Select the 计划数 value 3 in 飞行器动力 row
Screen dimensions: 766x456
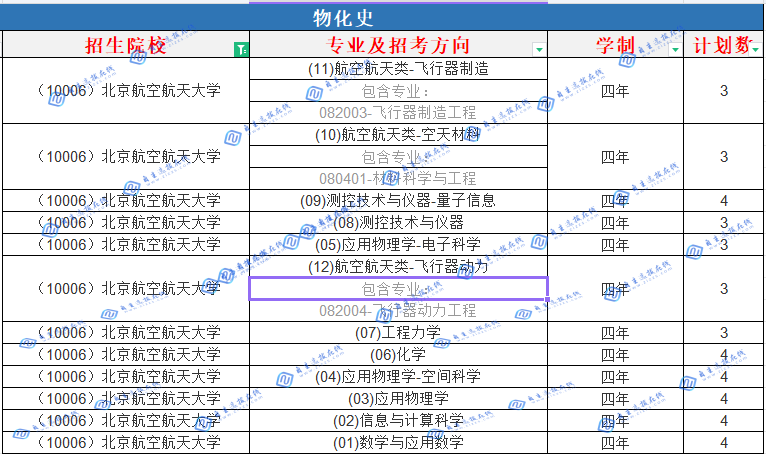tap(723, 288)
